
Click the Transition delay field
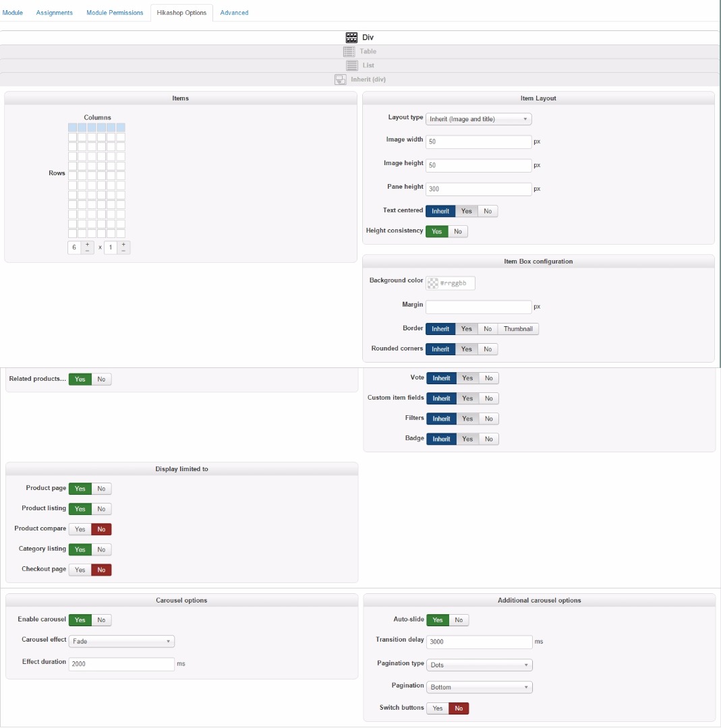tap(479, 642)
